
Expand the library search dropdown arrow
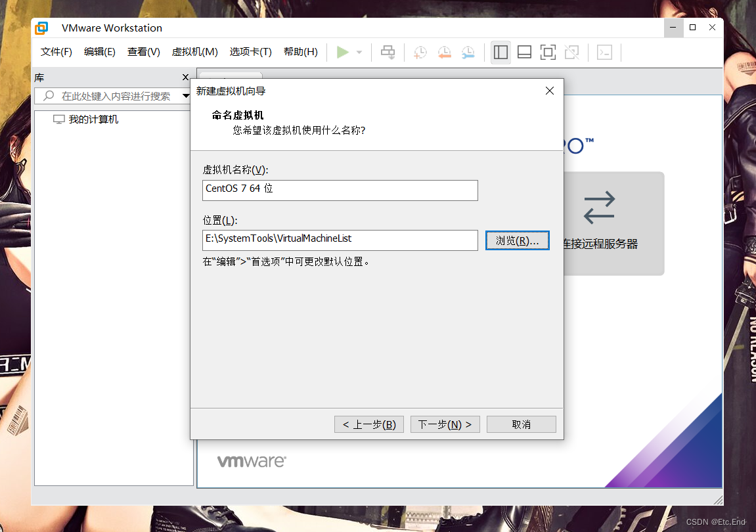(186, 96)
